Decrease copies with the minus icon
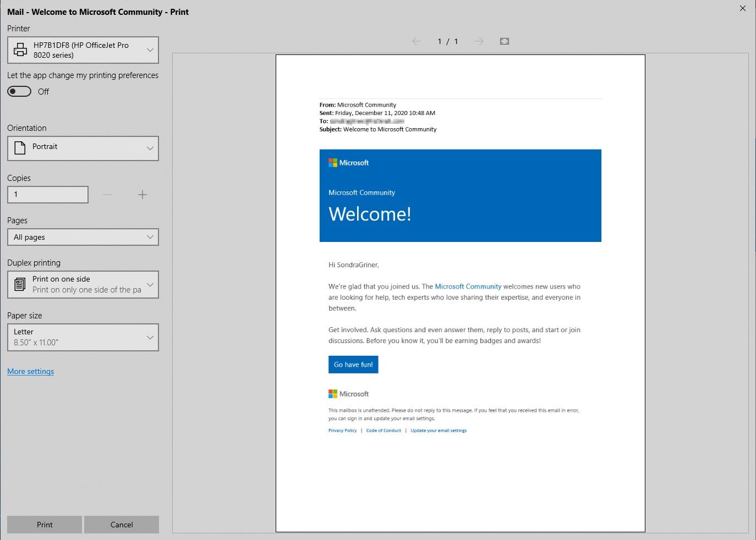The image size is (756, 540). (x=107, y=194)
